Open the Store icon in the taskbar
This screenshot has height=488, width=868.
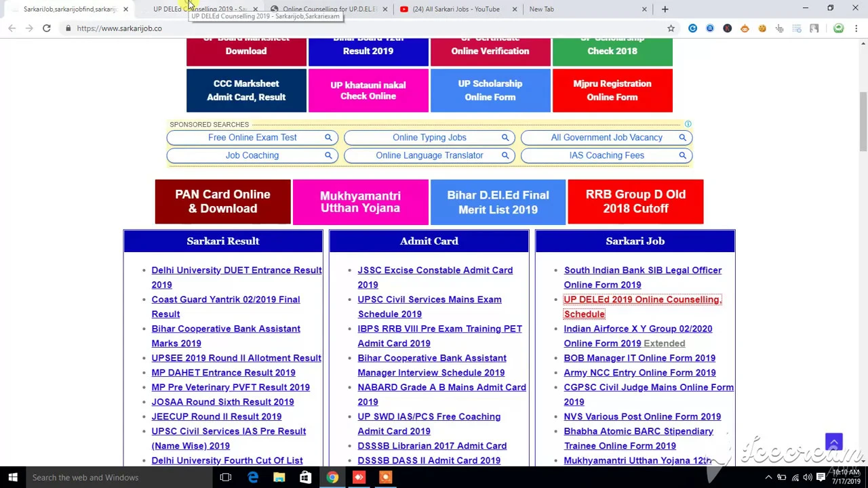(x=305, y=477)
